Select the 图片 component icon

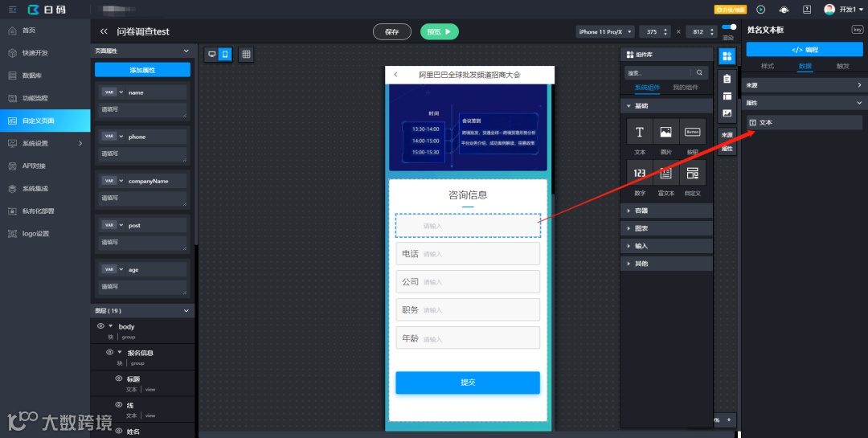[x=666, y=132]
